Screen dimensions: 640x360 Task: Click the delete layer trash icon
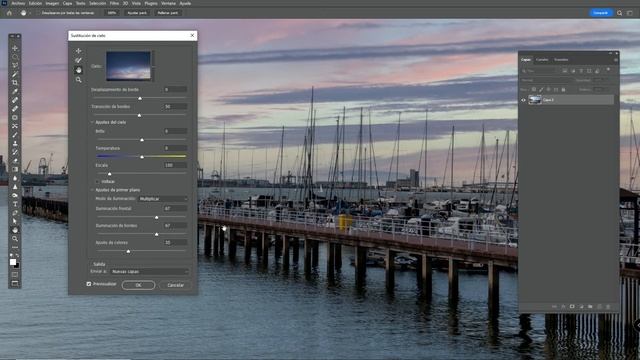click(x=608, y=307)
